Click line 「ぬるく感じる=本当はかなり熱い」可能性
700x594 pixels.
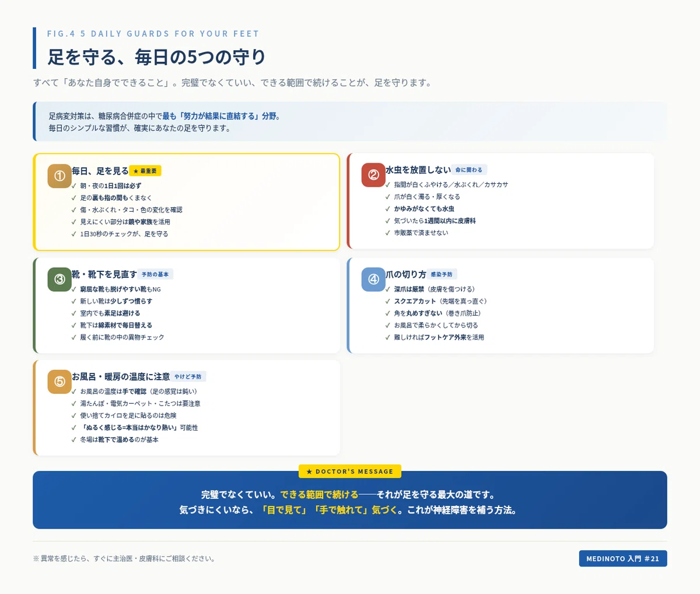click(139, 428)
